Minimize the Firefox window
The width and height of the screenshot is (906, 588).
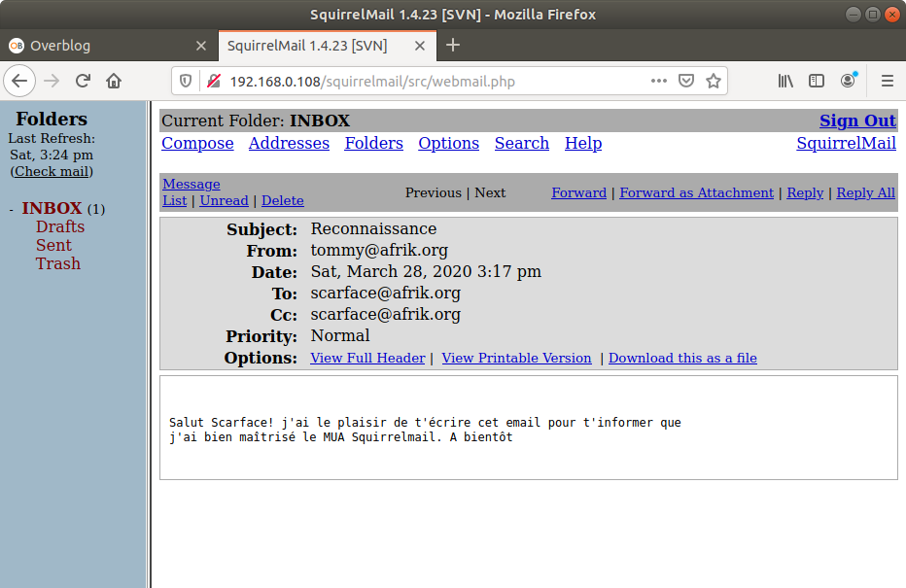pos(854,15)
